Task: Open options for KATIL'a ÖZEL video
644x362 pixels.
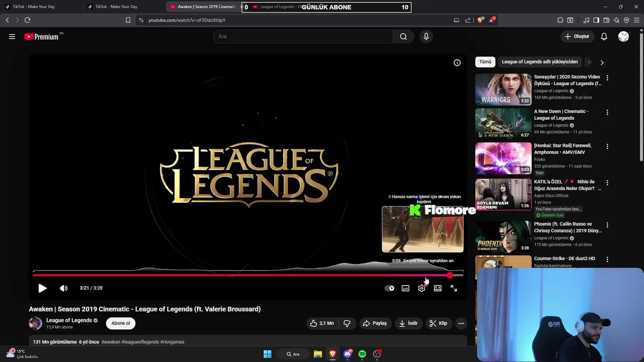Action: (x=607, y=183)
